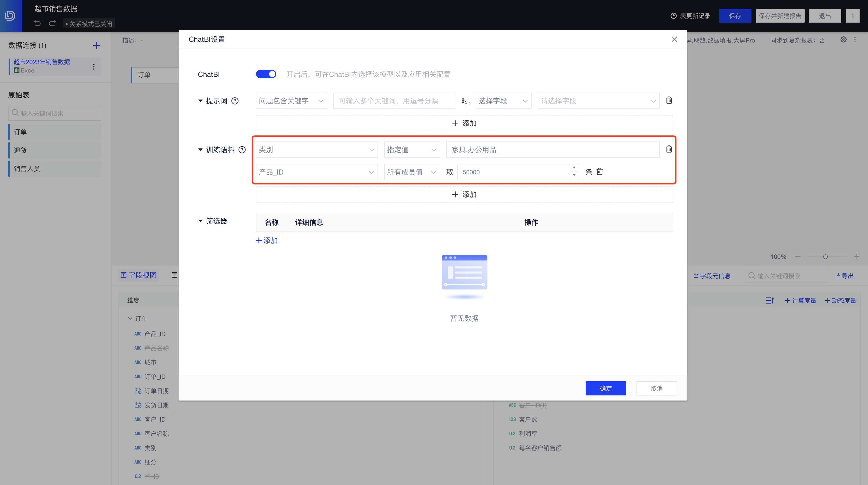Click help icon next to 提示词
The image size is (868, 485).
235,101
